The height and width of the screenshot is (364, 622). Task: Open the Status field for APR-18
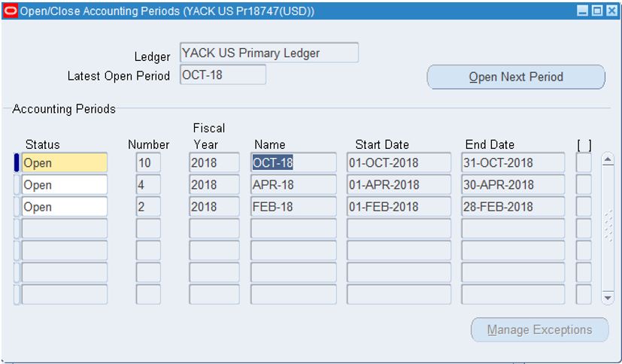64,185
